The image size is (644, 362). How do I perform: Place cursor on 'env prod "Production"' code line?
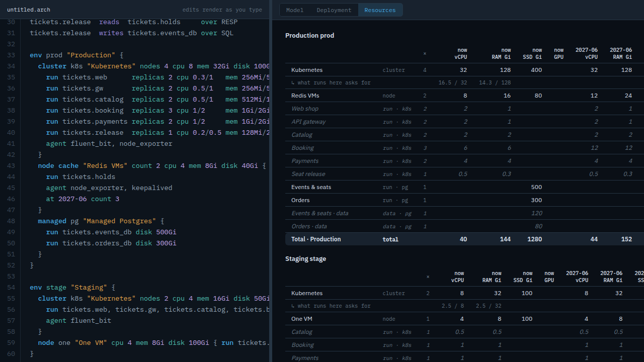[x=76, y=55]
